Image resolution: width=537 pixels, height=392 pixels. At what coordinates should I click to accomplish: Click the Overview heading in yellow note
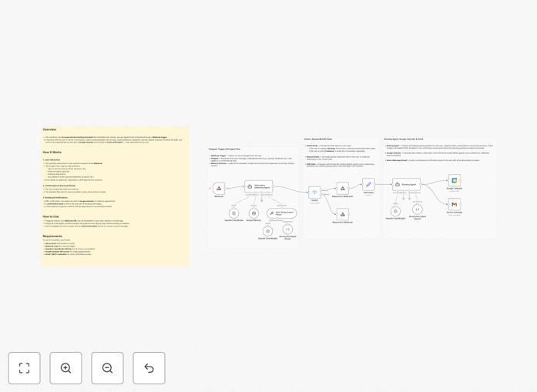pos(49,129)
